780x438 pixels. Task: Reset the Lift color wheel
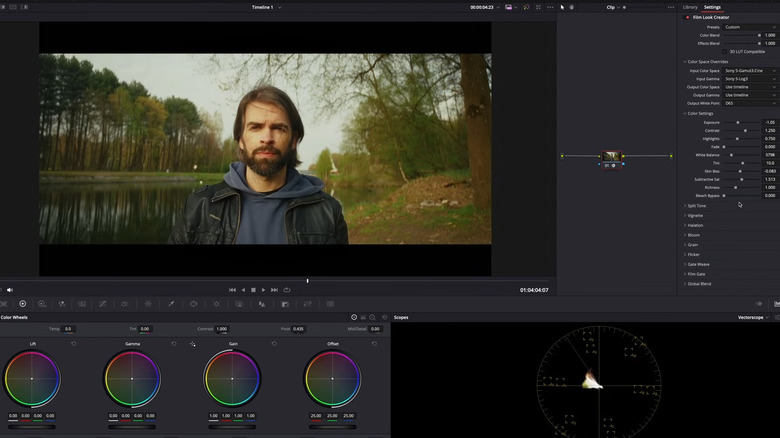coord(73,343)
